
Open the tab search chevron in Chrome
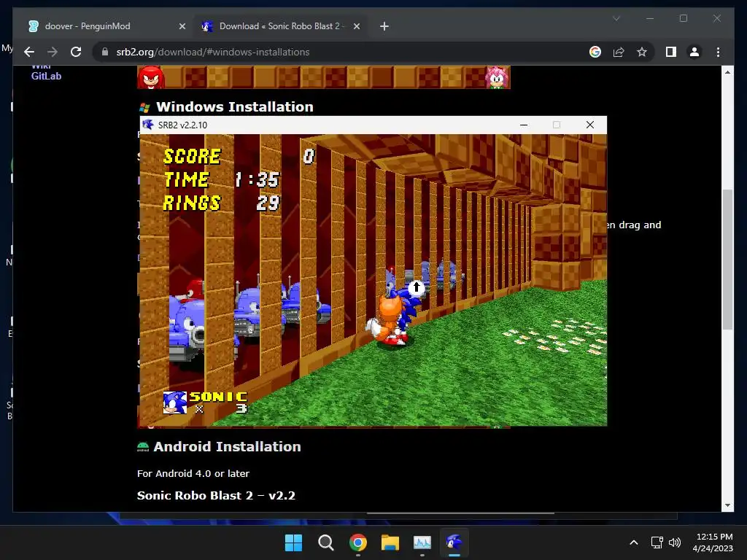(616, 18)
